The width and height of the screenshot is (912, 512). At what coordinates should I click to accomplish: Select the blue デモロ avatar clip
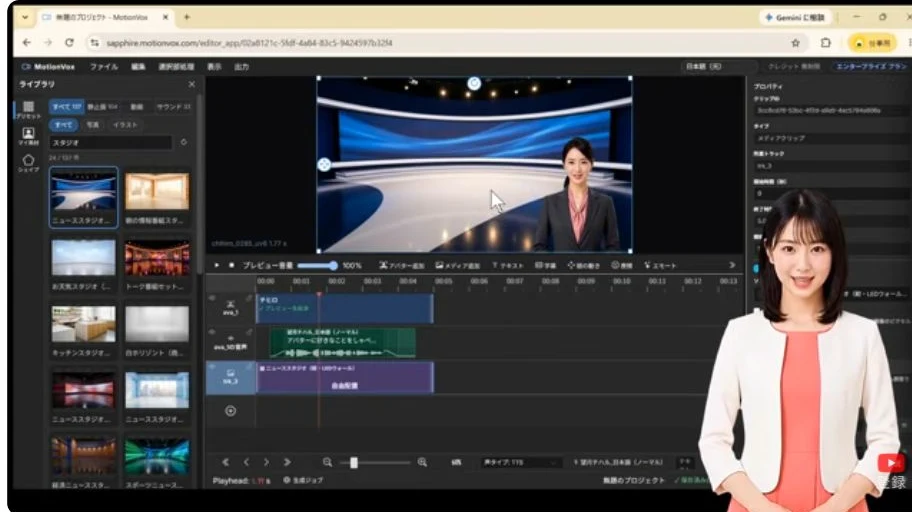tap(344, 308)
